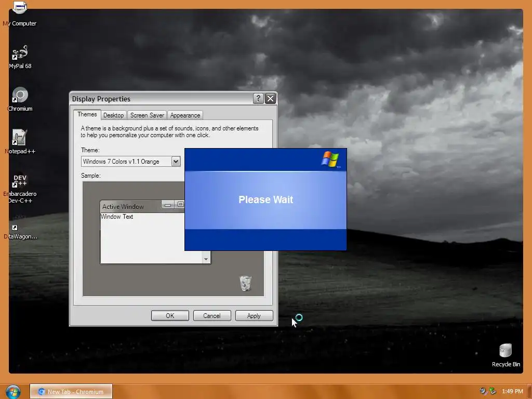Open the Screen Saver tab
The height and width of the screenshot is (399, 532).
click(x=147, y=115)
